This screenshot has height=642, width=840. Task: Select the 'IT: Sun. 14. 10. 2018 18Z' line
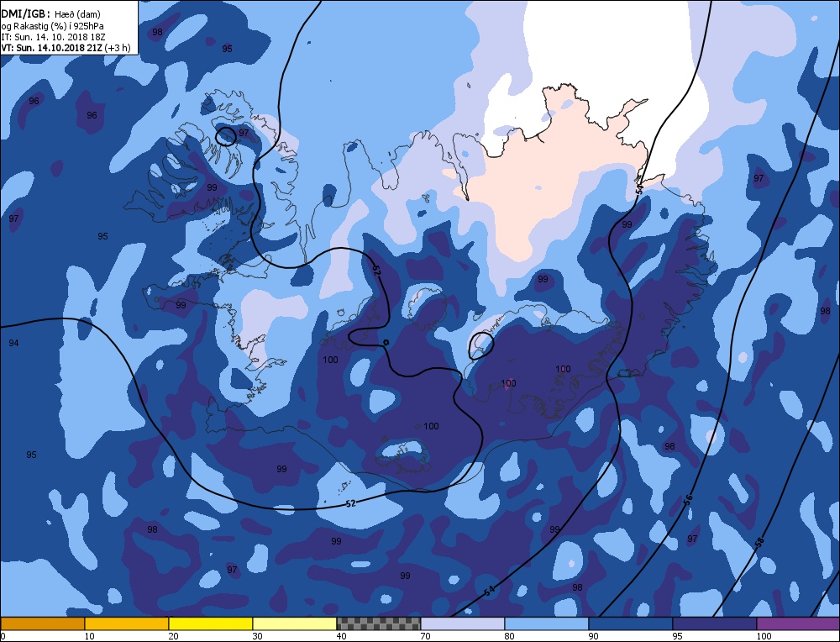(x=53, y=36)
